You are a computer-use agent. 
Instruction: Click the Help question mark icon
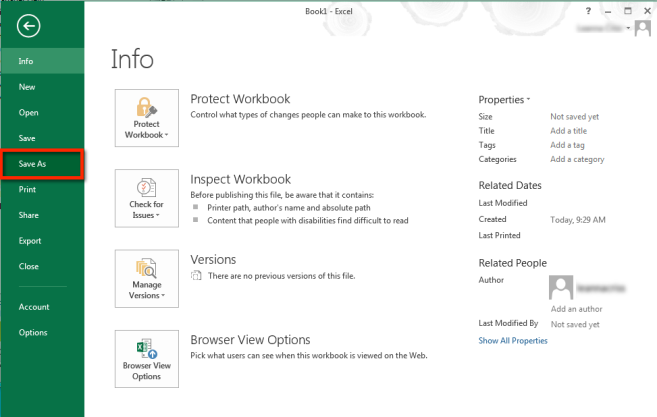[588, 11]
